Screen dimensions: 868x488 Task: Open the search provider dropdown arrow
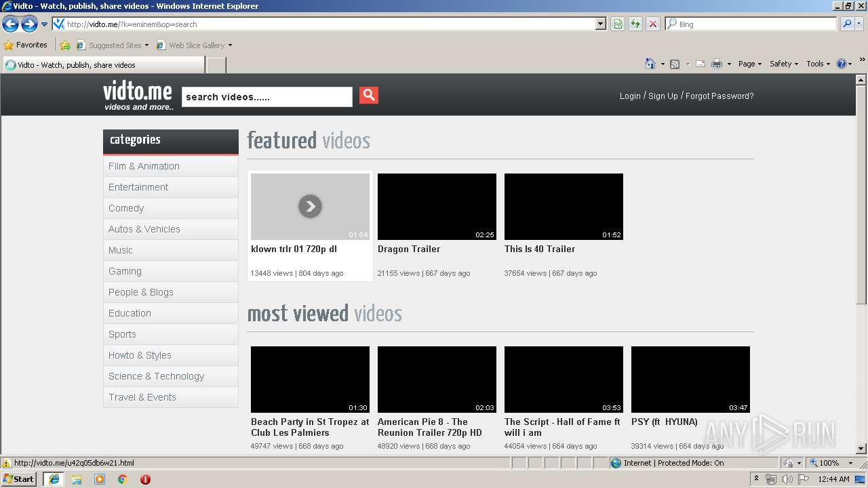pos(859,24)
